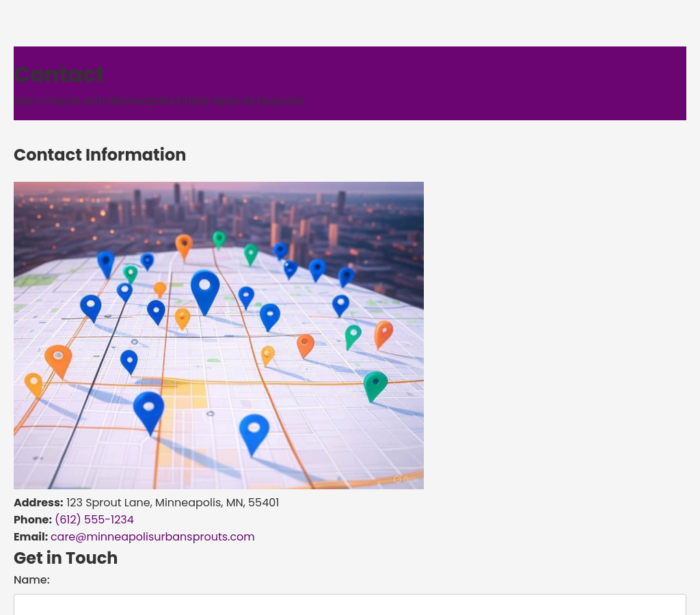This screenshot has height=615, width=700.
Task: Click the yellow pin at map's bottom-left edge
Action: coord(33,383)
